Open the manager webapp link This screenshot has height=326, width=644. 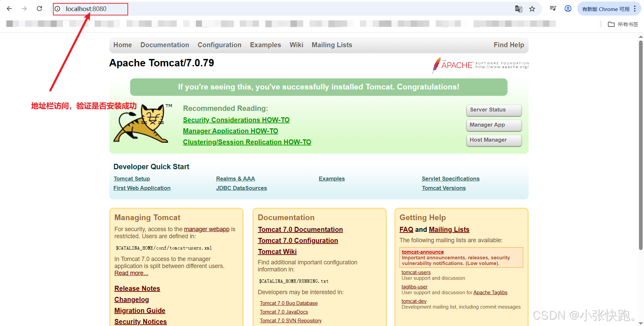(x=207, y=229)
